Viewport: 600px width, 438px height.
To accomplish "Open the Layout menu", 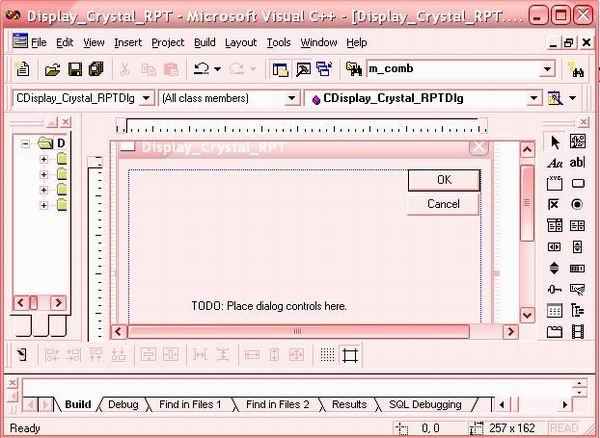I will [x=241, y=42].
